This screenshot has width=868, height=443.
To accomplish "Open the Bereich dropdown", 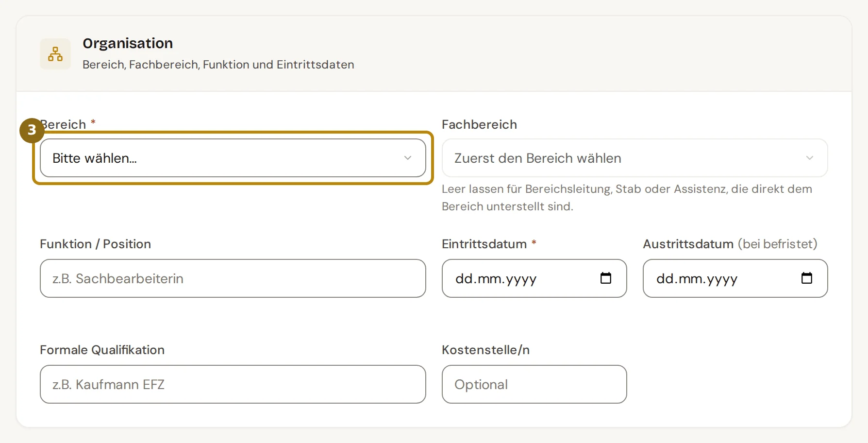I will [233, 158].
